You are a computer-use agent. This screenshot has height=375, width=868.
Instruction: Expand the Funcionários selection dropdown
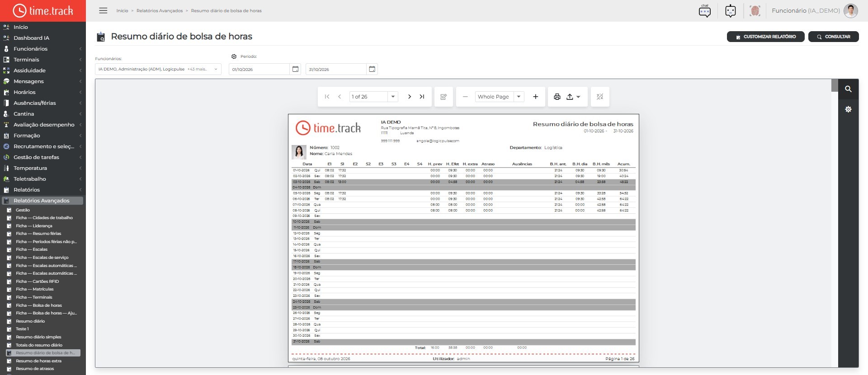coord(158,69)
